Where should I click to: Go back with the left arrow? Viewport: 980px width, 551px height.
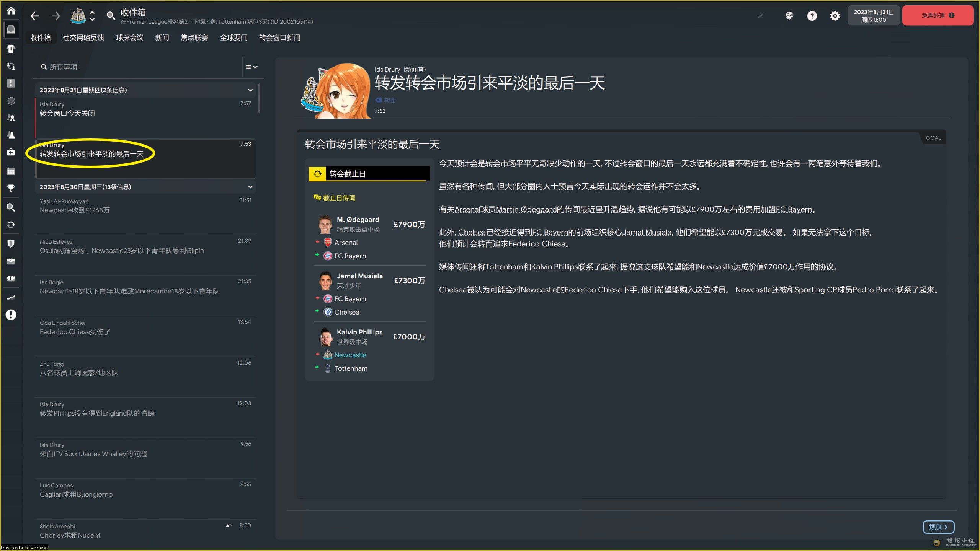[35, 16]
